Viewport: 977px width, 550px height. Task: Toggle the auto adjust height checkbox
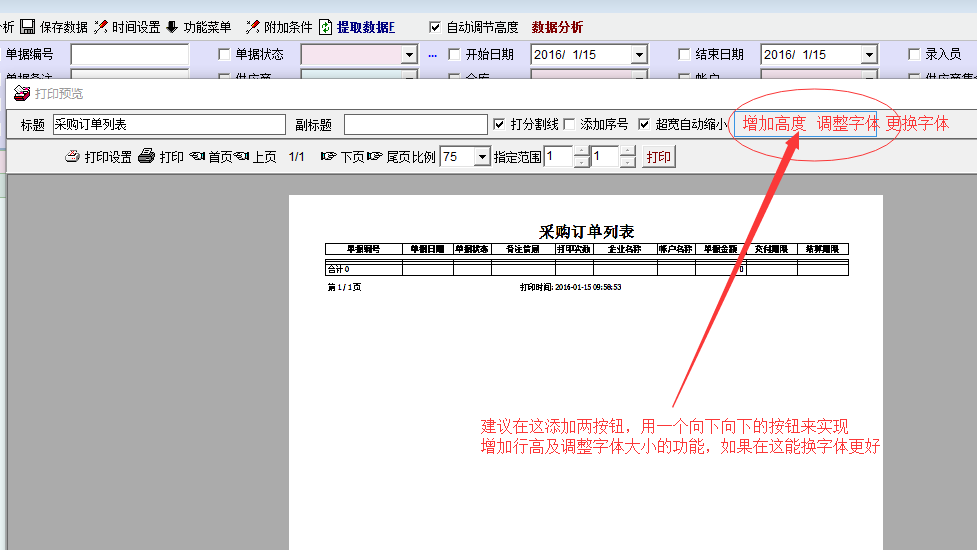(x=434, y=27)
